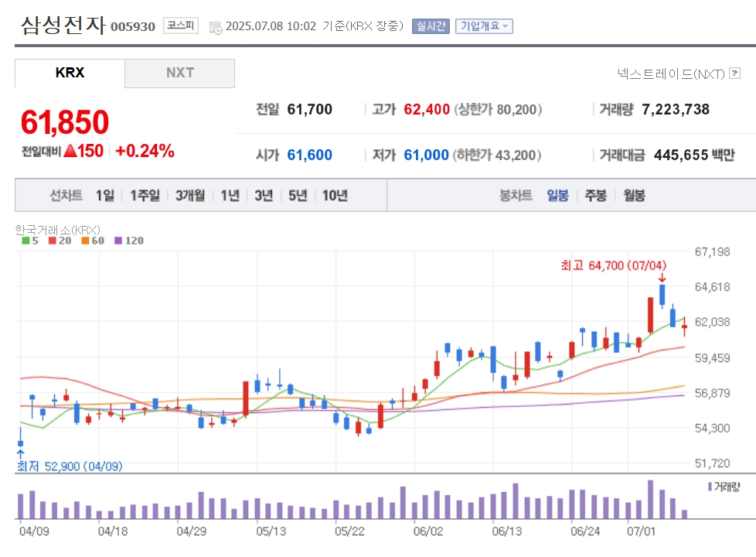Screen dimensions: 756x557
Task: Click the 봉차트 label
Action: [516, 196]
